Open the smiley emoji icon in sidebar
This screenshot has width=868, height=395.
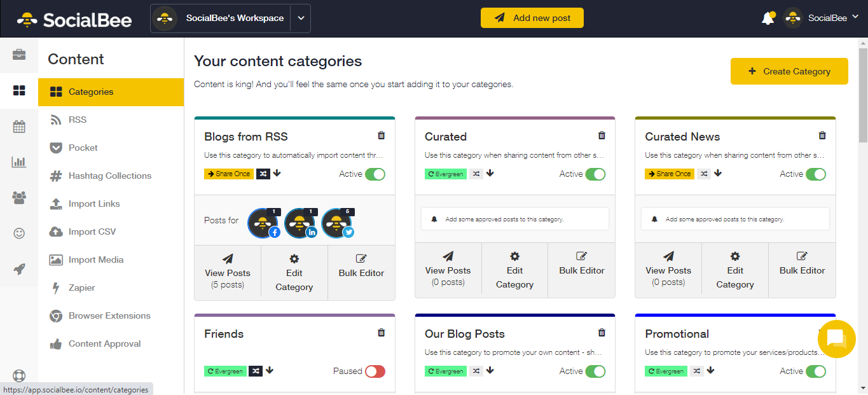tap(19, 233)
